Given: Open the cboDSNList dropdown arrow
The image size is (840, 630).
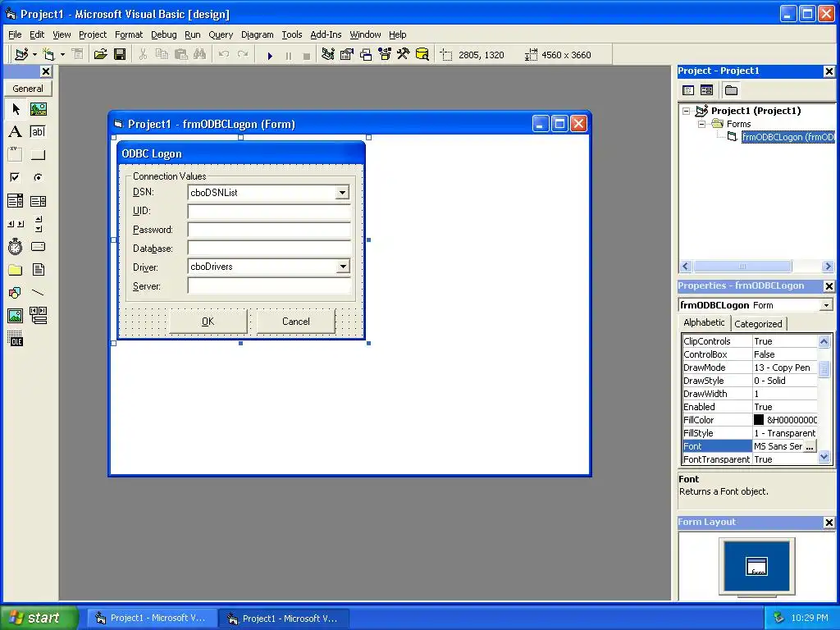Looking at the screenshot, I should [342, 192].
